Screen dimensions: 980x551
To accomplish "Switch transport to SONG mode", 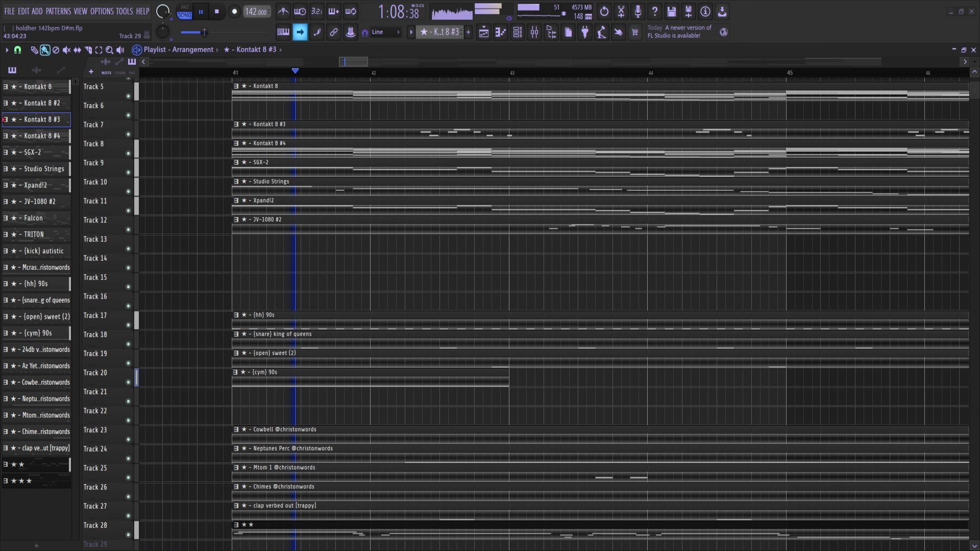I will pos(184,15).
